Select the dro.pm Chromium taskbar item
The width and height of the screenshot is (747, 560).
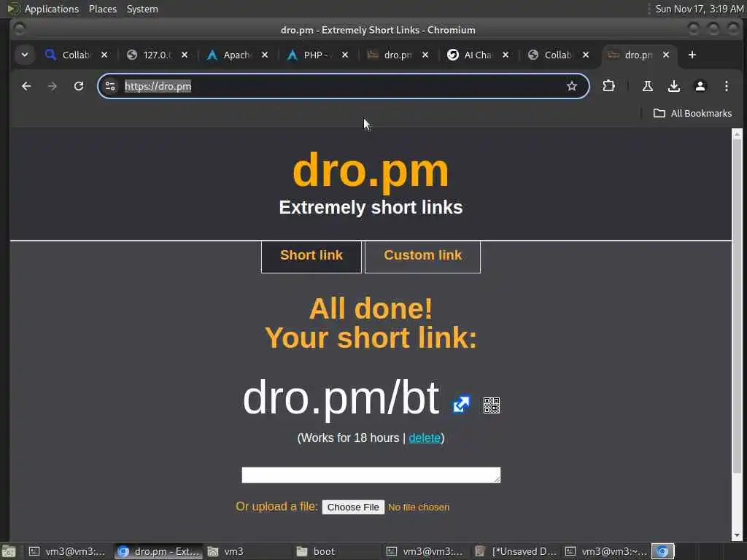(158, 551)
